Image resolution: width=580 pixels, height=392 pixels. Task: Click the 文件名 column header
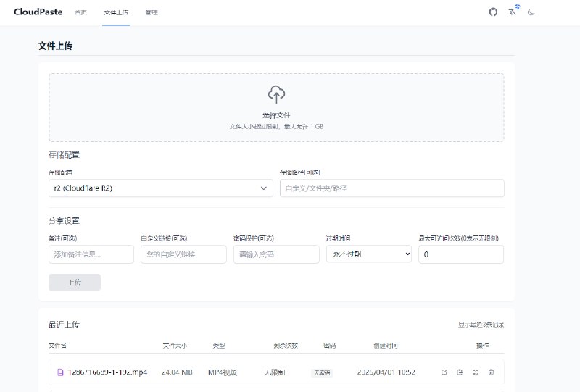click(x=57, y=346)
